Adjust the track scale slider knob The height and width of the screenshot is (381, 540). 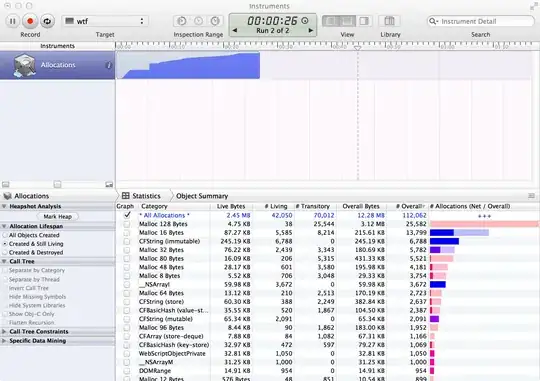(58, 185)
